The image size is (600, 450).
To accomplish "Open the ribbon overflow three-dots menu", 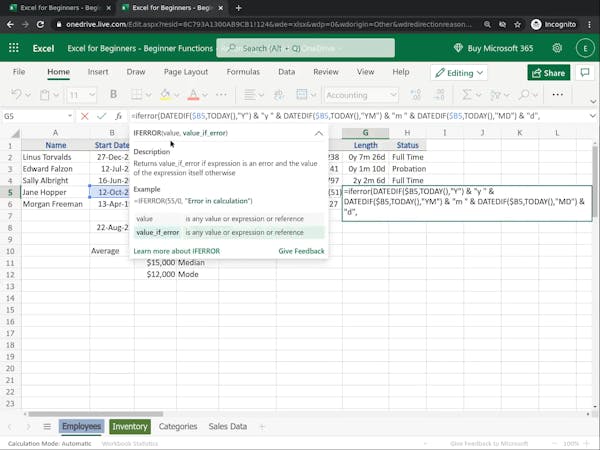I will tap(558, 95).
